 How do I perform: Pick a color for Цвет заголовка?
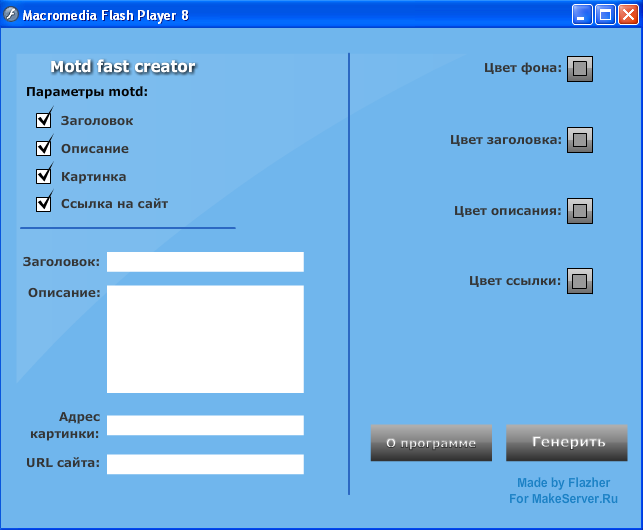(579, 140)
